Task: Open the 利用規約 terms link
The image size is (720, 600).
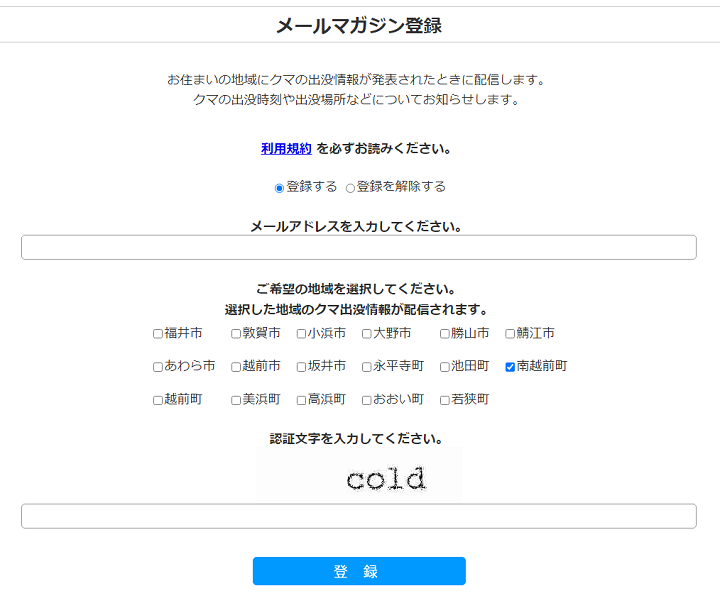Action: 286,149
